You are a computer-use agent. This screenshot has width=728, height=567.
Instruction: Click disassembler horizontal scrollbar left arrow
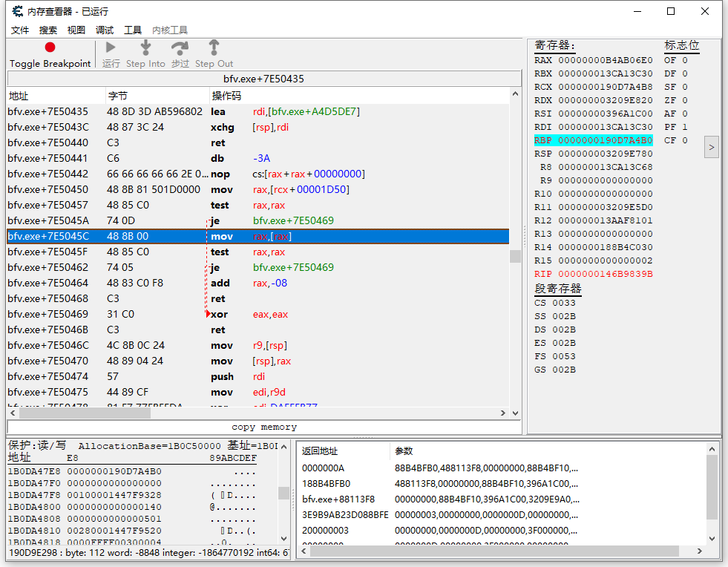[x=13, y=413]
